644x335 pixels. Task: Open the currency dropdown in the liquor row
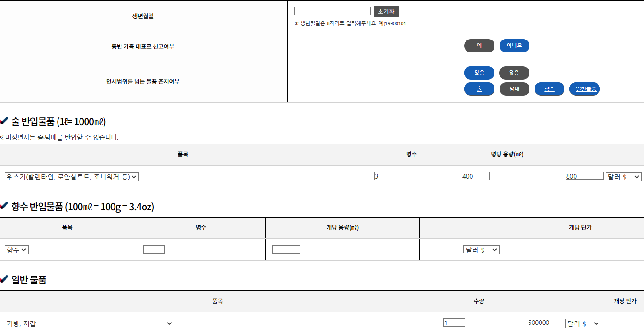623,177
